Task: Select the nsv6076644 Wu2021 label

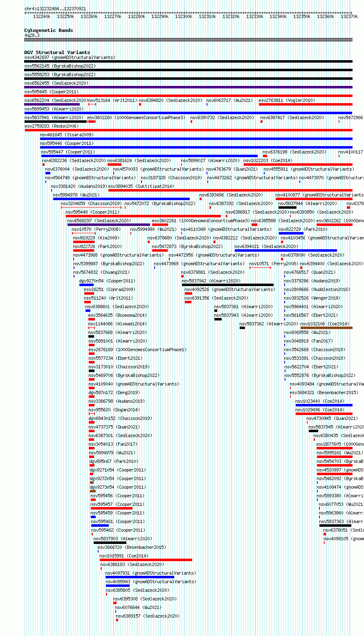Action: click(139, 607)
